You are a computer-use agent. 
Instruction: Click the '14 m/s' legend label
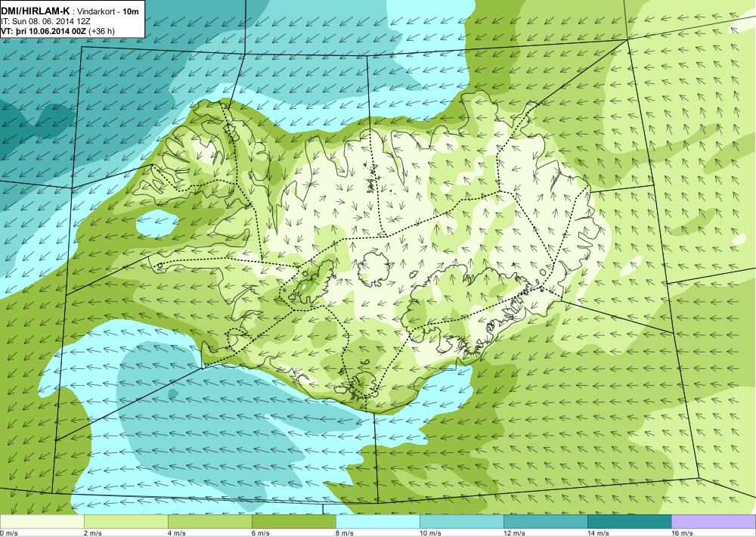(598, 533)
